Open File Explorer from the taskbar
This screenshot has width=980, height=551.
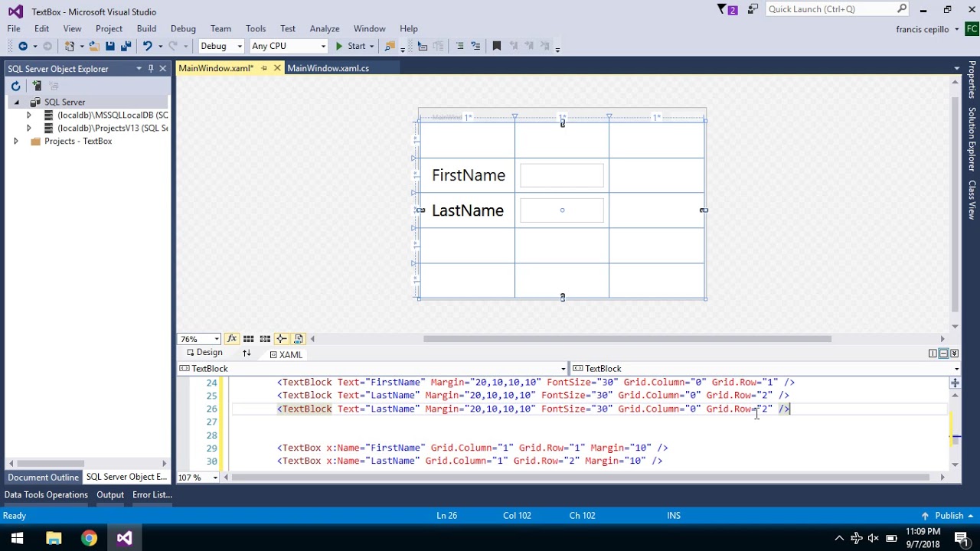[x=54, y=539]
